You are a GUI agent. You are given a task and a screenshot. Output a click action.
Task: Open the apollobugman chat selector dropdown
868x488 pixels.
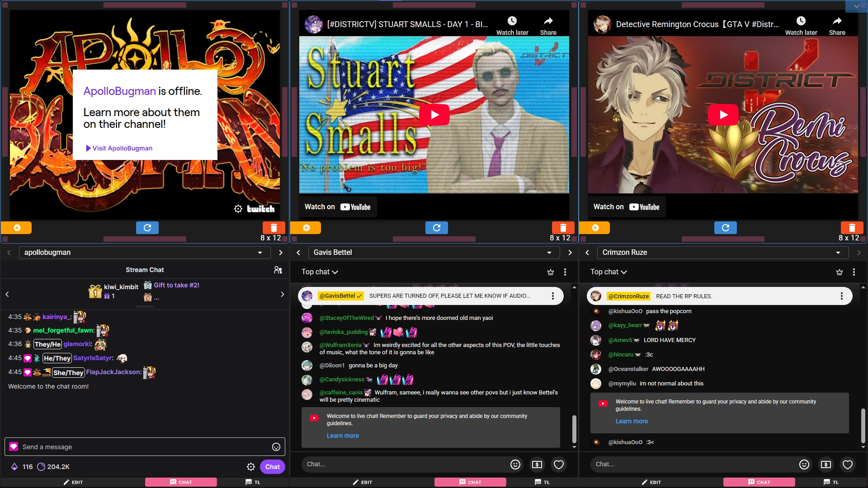click(260, 253)
